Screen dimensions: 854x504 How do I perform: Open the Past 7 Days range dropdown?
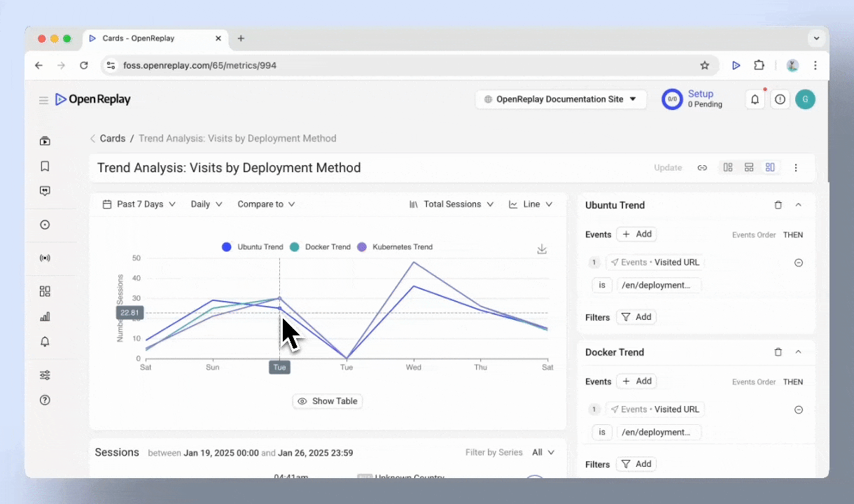tap(139, 204)
